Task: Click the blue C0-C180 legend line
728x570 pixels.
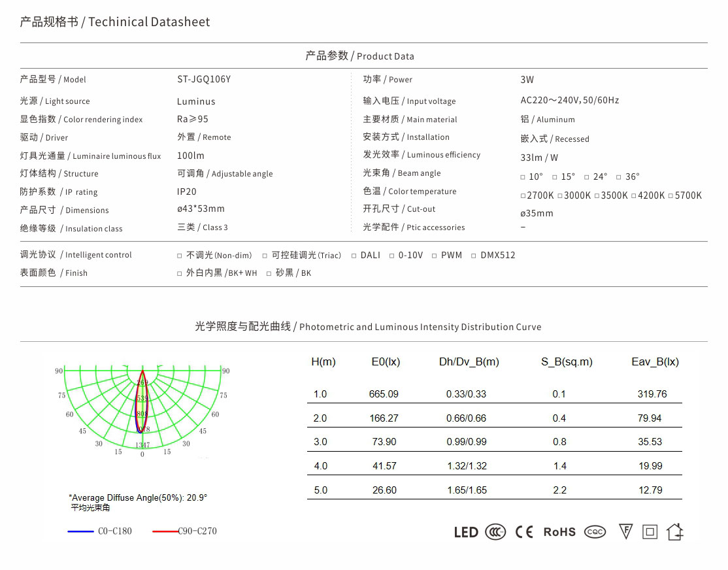Action: [81, 531]
